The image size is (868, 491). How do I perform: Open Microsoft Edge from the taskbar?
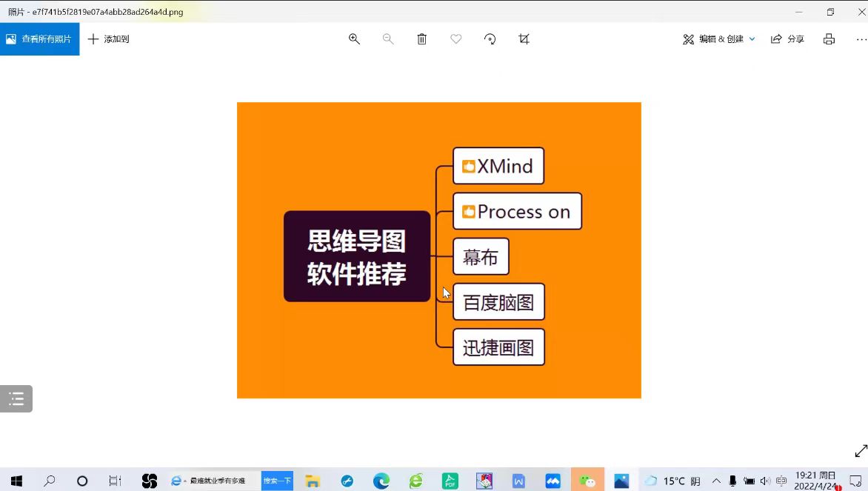coord(381,481)
